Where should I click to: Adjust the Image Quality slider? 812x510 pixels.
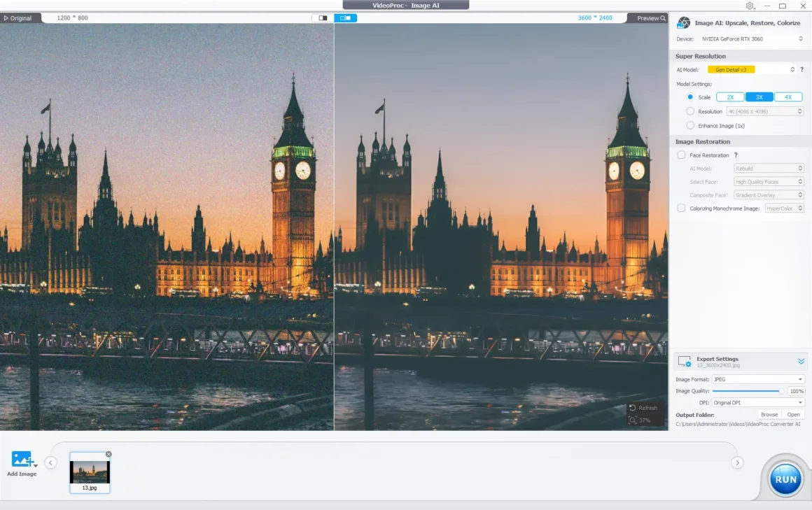click(748, 391)
